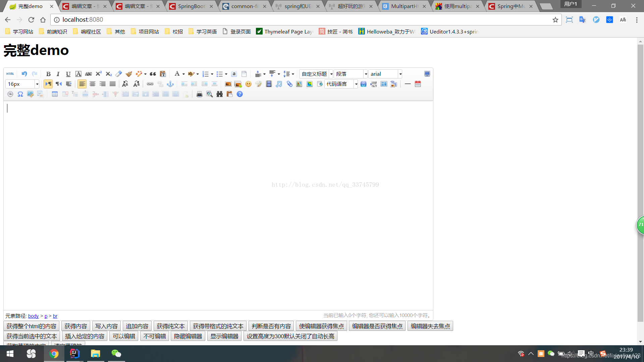Click the special character omega icon
Image resolution: width=644 pixels, height=362 pixels.
[x=20, y=94]
